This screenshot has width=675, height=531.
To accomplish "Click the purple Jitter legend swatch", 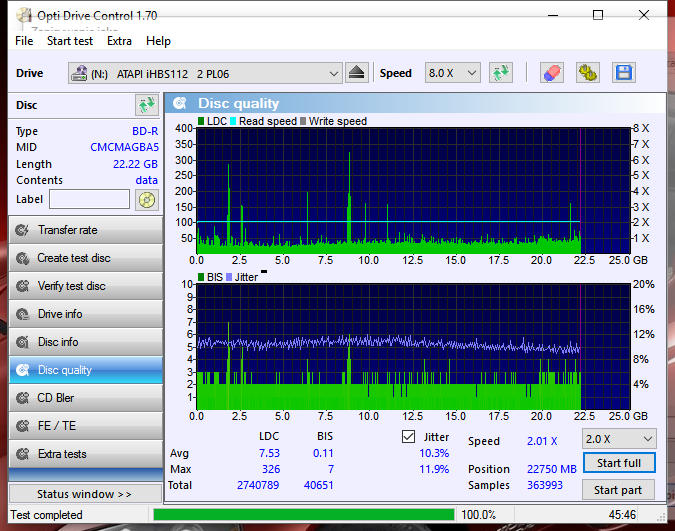I will tap(229, 277).
